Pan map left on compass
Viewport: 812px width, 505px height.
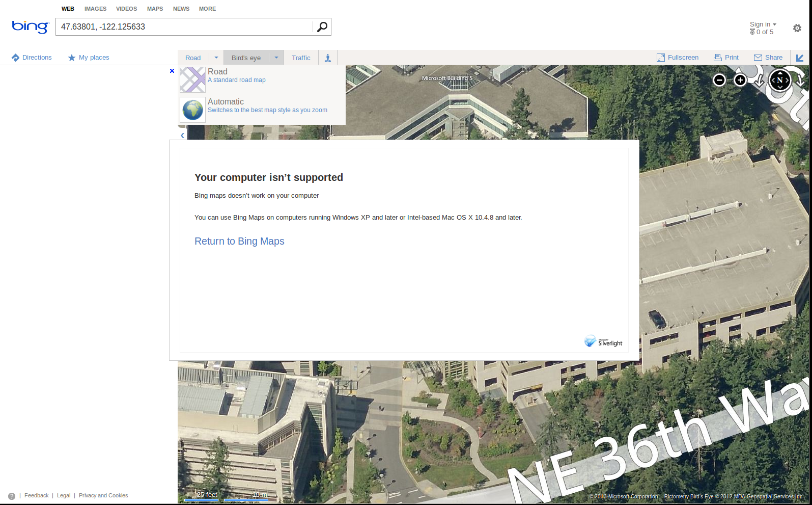(773, 80)
